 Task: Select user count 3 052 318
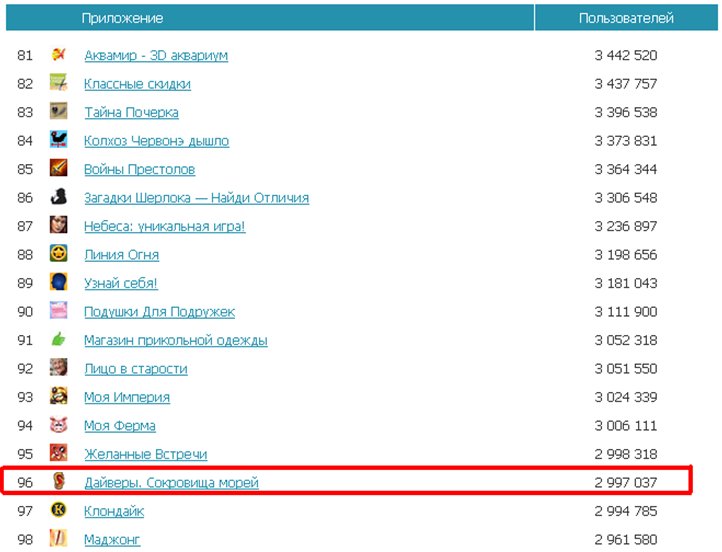tap(626, 341)
